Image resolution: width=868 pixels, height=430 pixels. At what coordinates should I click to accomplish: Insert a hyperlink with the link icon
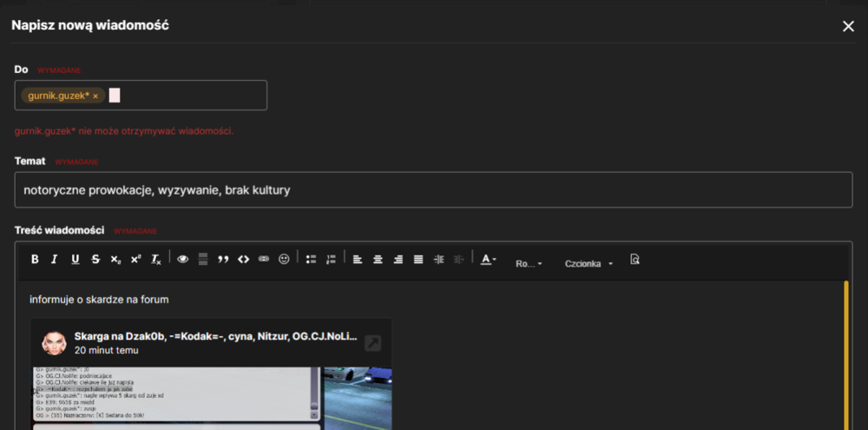pos(264,260)
